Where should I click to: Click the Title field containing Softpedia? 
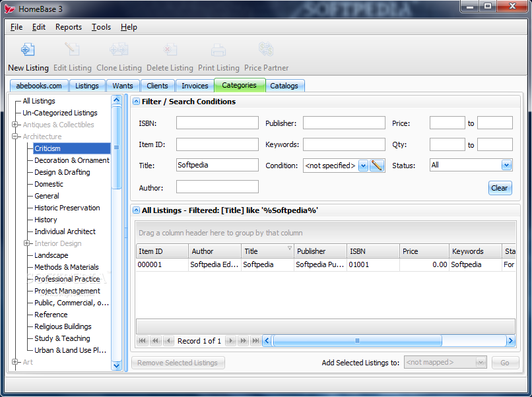click(x=217, y=165)
